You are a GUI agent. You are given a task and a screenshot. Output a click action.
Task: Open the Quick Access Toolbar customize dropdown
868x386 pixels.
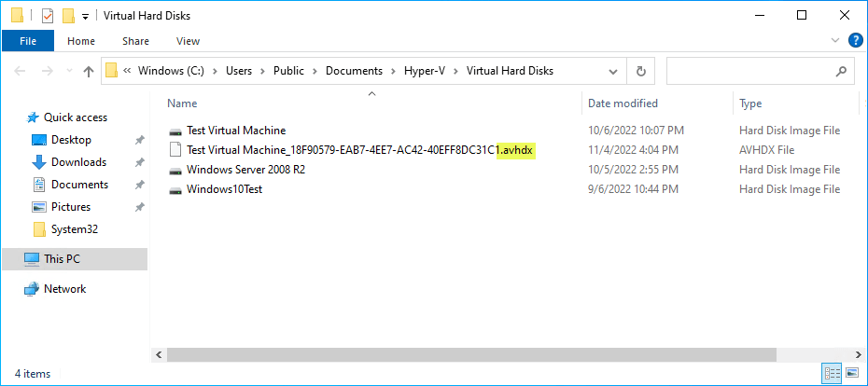(85, 16)
